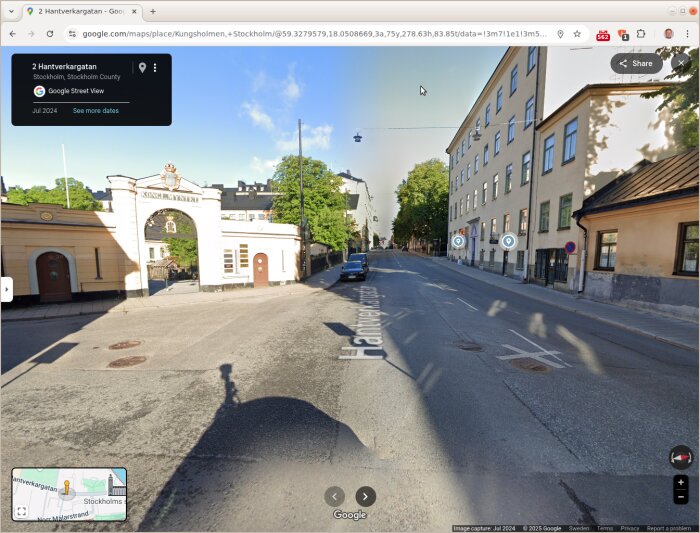Expand the minimap with the fullscreen icon

click(x=21, y=512)
